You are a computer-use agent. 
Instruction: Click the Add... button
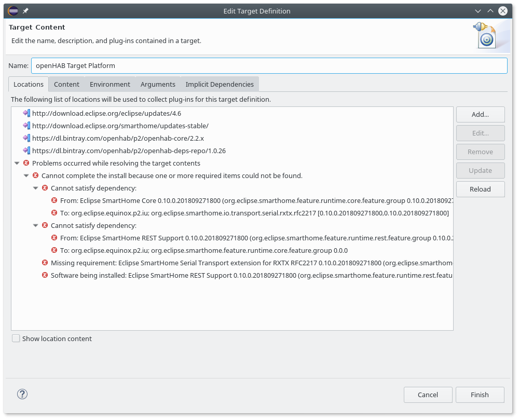click(480, 115)
